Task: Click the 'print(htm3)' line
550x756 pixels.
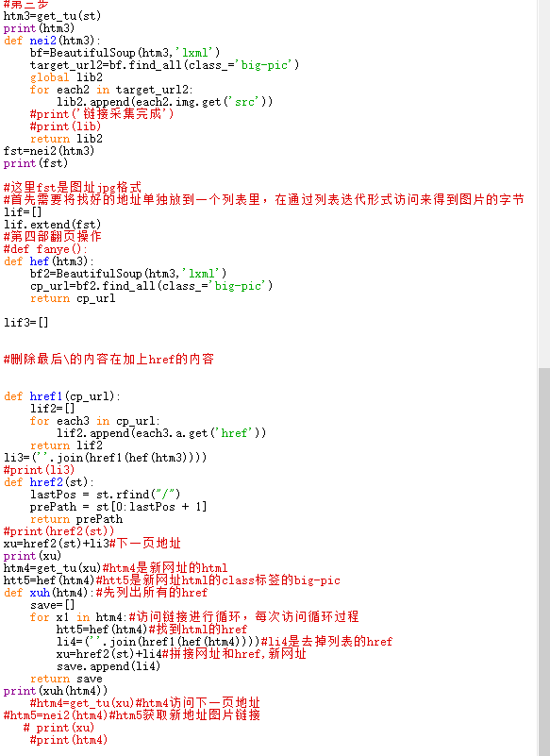Action: coord(39,28)
